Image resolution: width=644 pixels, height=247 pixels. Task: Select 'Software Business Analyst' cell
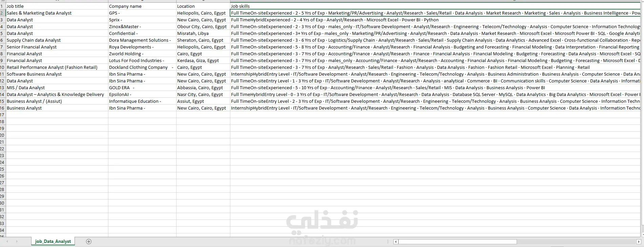pos(57,74)
